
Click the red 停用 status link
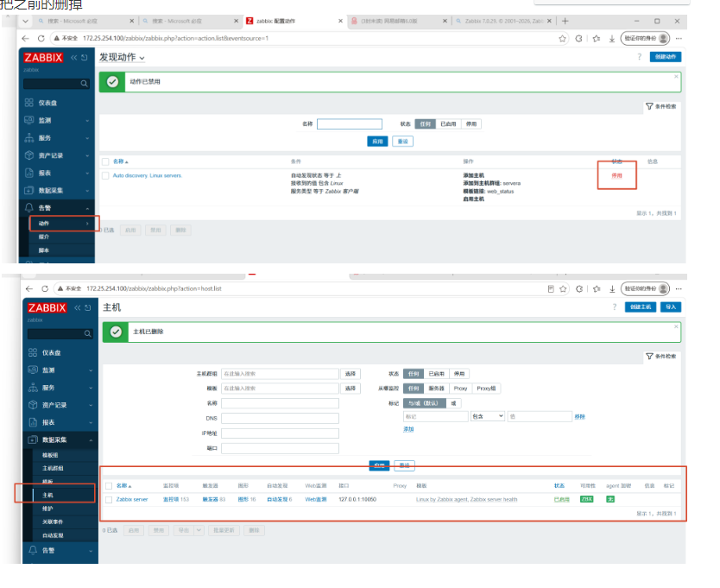[x=616, y=175]
